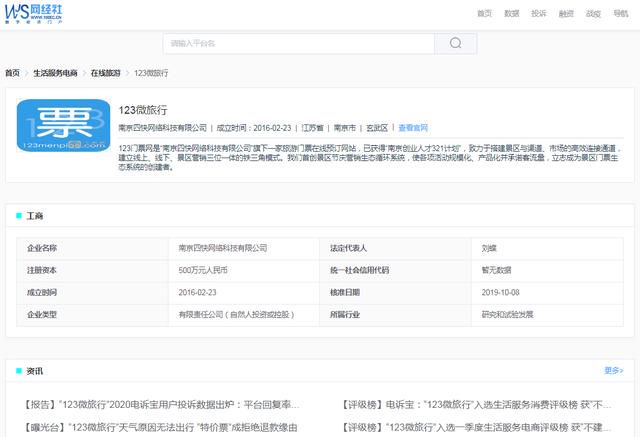The image size is (640, 437).
Task: Click 南京市 in the company info line
Action: (x=344, y=128)
